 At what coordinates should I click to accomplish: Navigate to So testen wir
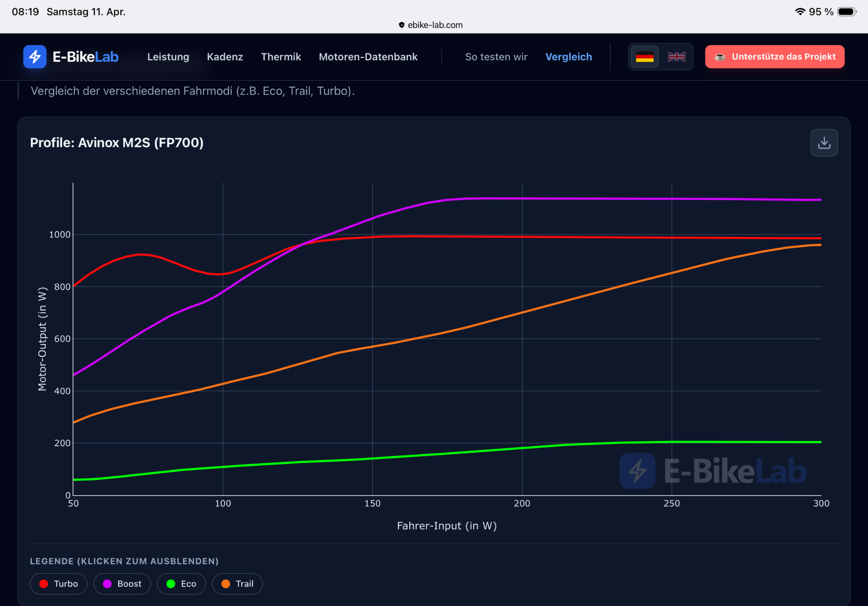tap(496, 57)
